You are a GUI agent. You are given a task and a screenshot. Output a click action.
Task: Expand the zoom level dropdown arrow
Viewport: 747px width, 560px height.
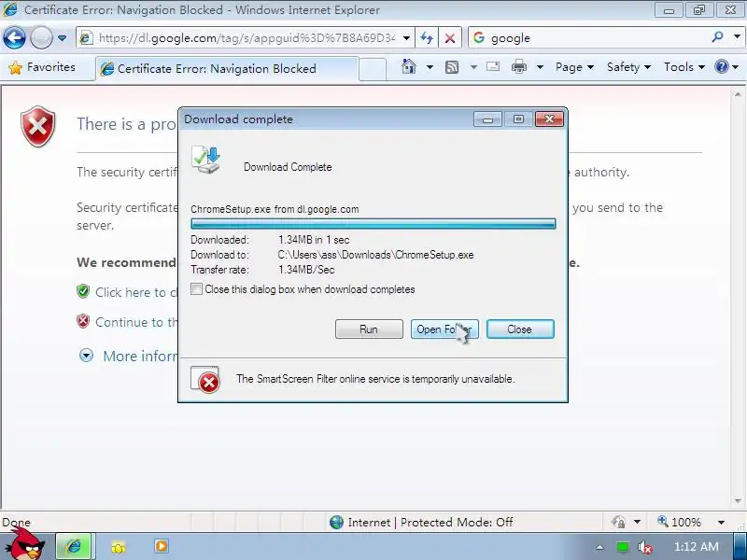(721, 523)
